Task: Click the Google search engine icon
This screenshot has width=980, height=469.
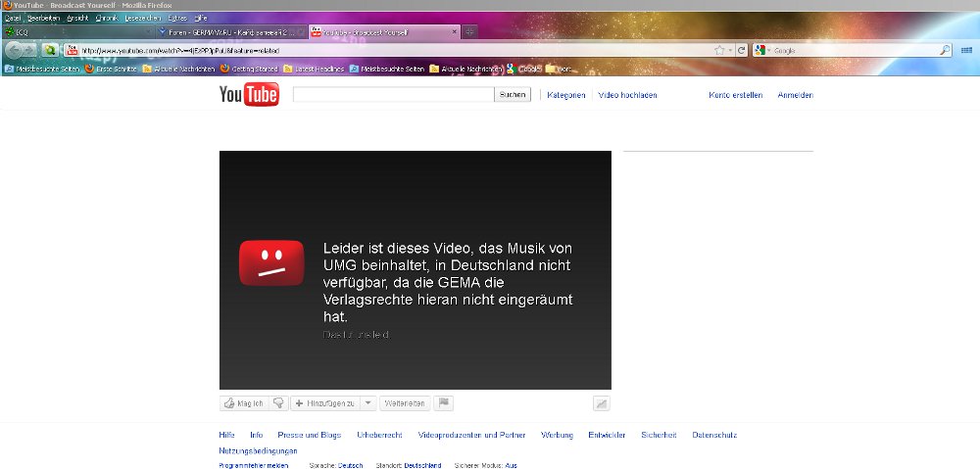Action: [x=760, y=51]
